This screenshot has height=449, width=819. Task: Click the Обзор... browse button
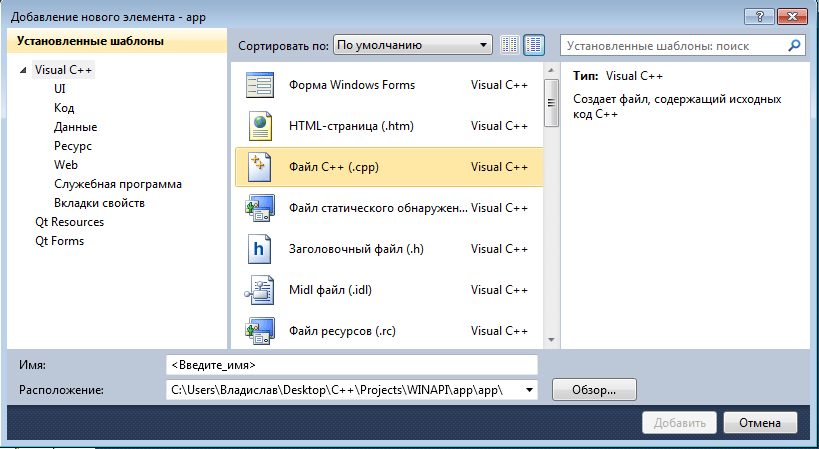pyautogui.click(x=591, y=390)
